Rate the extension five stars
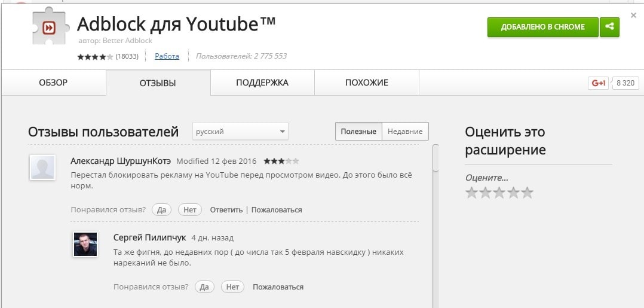Screen dimensions: 644x308 click(526, 193)
